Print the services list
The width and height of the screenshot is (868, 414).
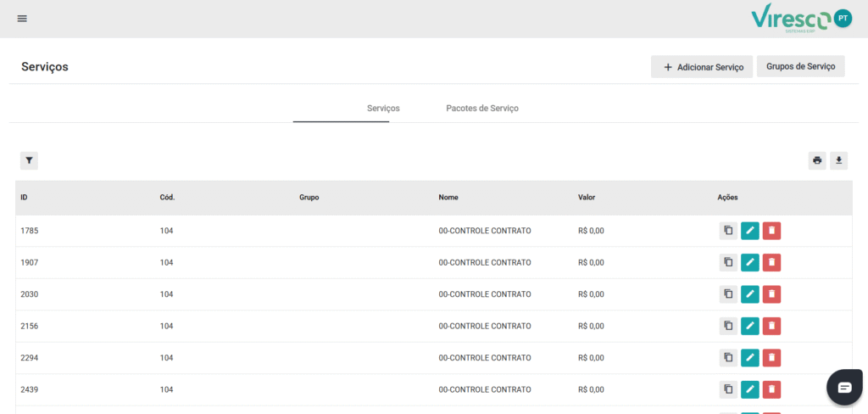[x=817, y=160]
